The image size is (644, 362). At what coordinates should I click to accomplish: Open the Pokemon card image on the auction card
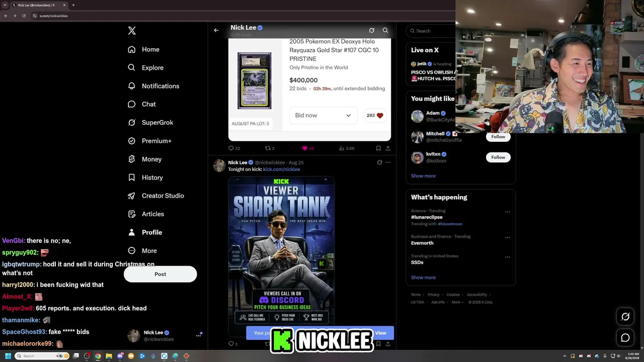pos(254,80)
